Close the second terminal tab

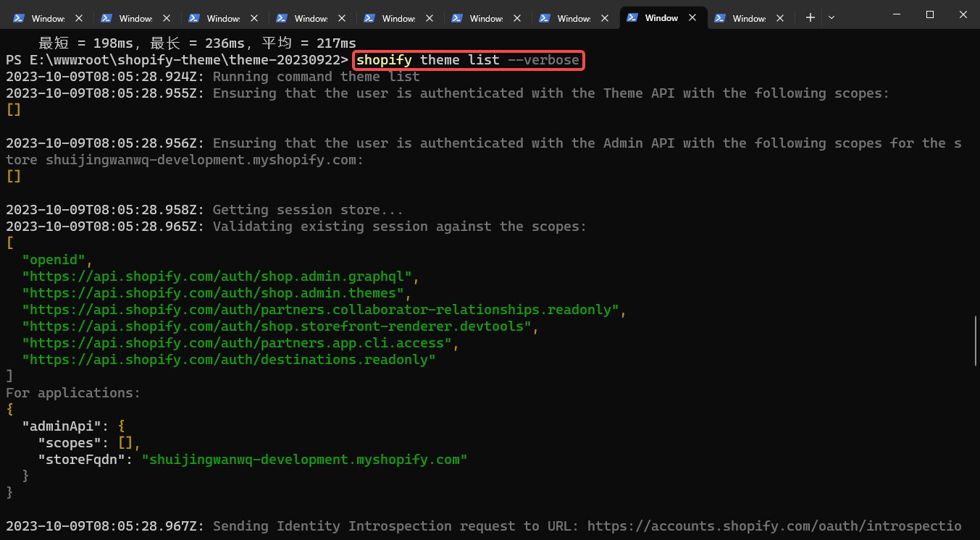(166, 18)
